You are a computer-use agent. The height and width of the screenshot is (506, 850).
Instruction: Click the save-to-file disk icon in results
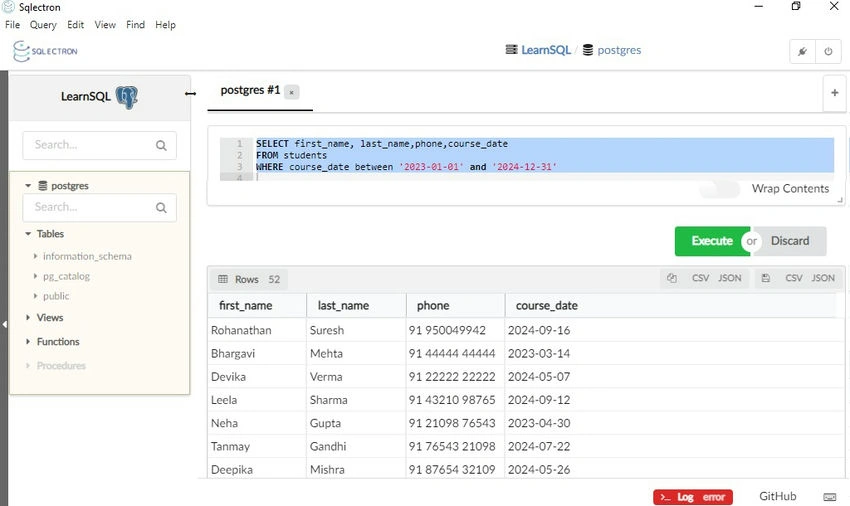[765, 278]
